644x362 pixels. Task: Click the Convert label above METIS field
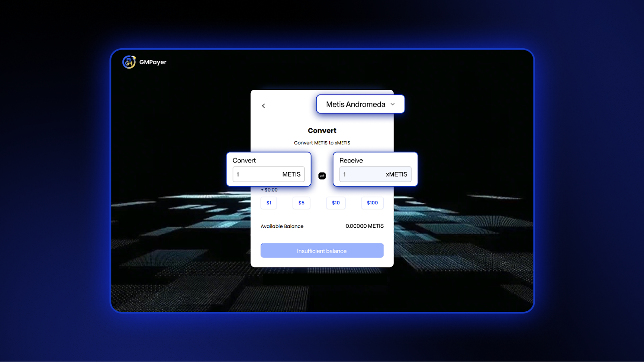tap(244, 160)
